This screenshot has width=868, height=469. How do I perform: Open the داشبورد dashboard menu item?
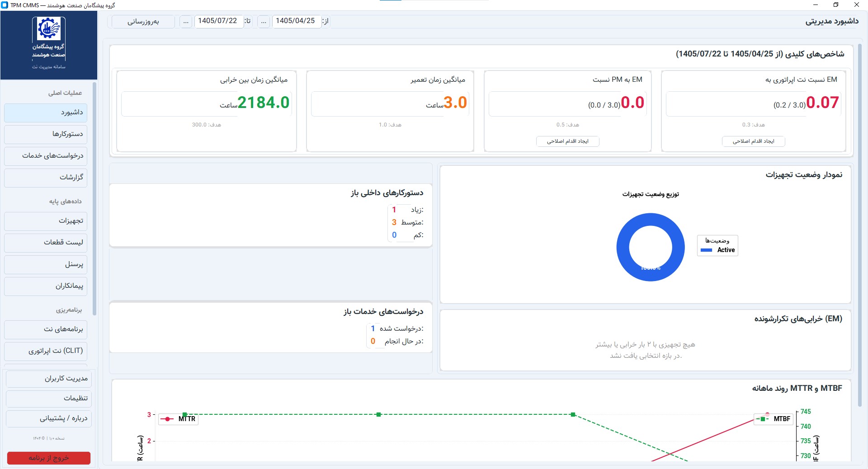[46, 113]
